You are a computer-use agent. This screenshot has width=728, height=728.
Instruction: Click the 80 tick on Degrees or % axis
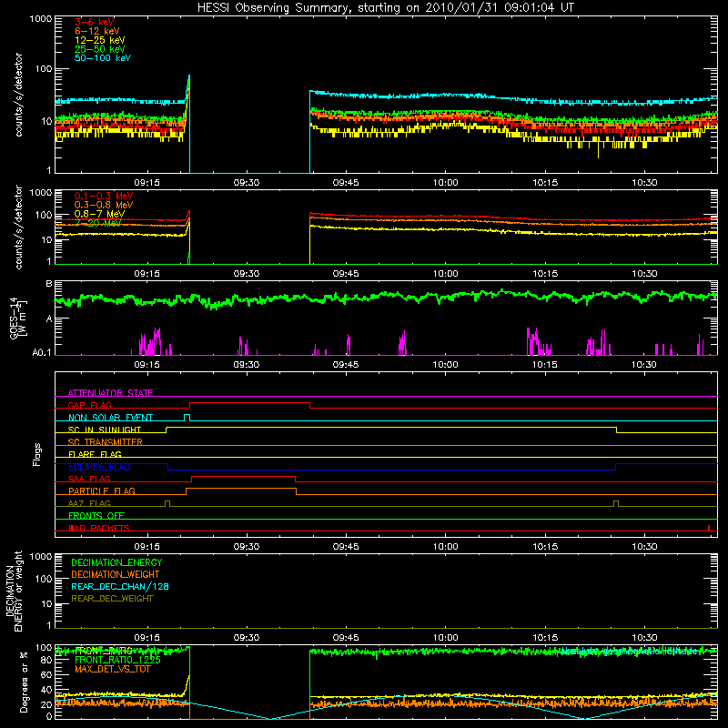point(46,660)
